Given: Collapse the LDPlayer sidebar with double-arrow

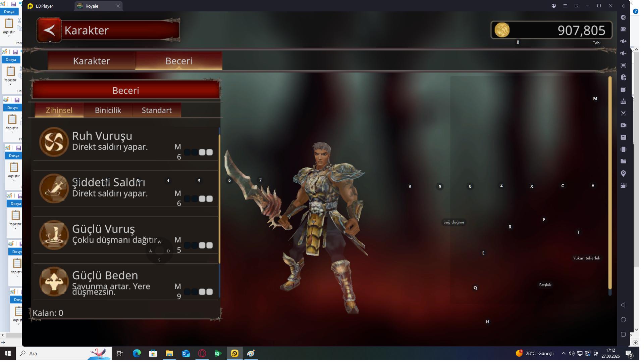Looking at the screenshot, I should (623, 6).
